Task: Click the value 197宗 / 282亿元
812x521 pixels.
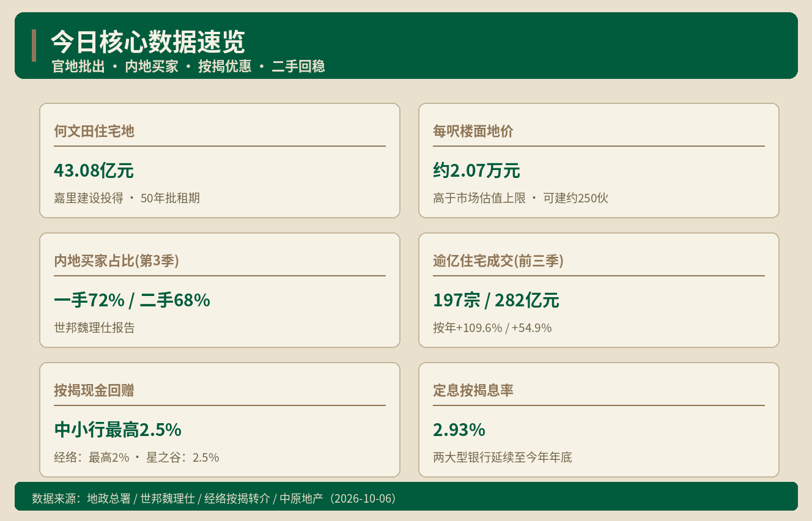Action: click(496, 300)
